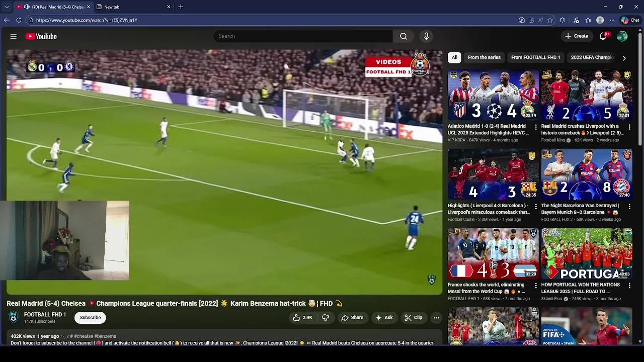The height and width of the screenshot is (362, 644).
Task: Open YouTube notifications bell
Action: point(603,36)
